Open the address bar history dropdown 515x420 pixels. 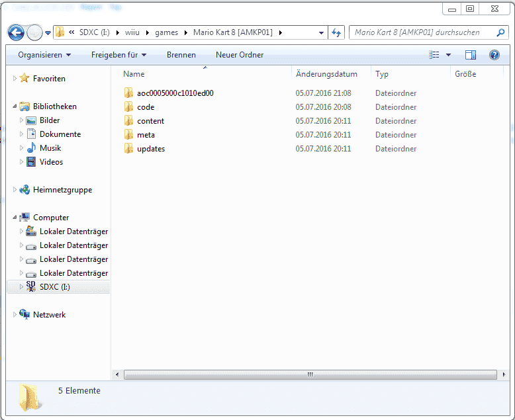[321, 33]
